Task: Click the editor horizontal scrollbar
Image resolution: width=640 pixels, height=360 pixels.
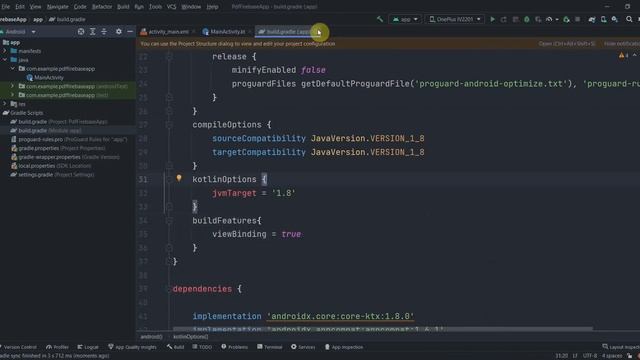Action: 382,329
